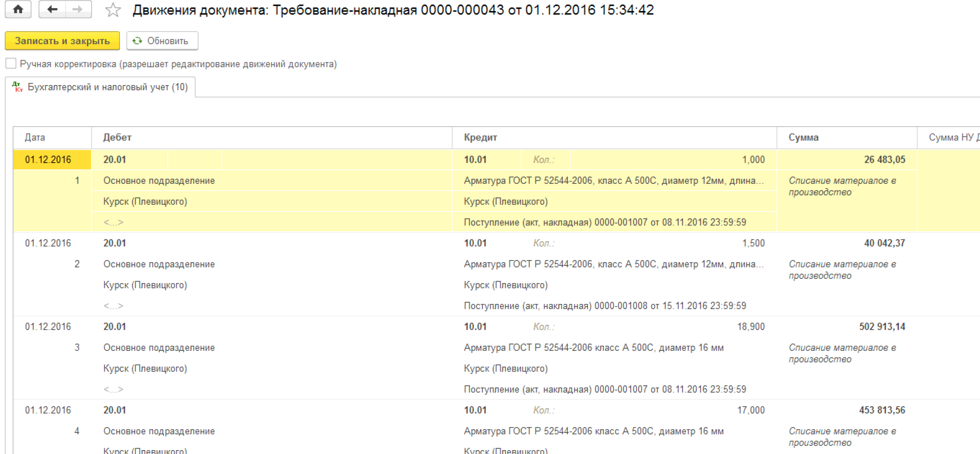Click the Дт/Кт accounting tab icon

(x=17, y=87)
